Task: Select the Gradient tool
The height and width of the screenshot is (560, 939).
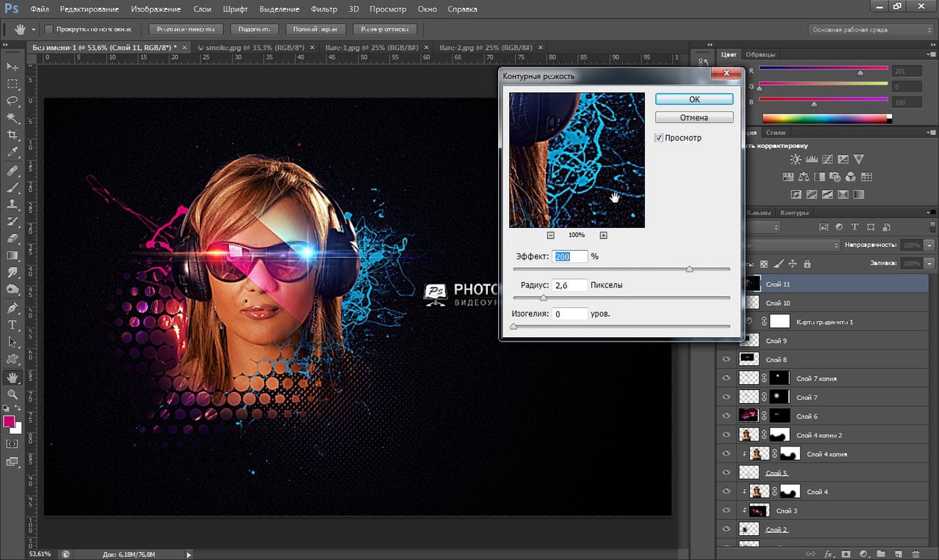Action: tap(12, 256)
